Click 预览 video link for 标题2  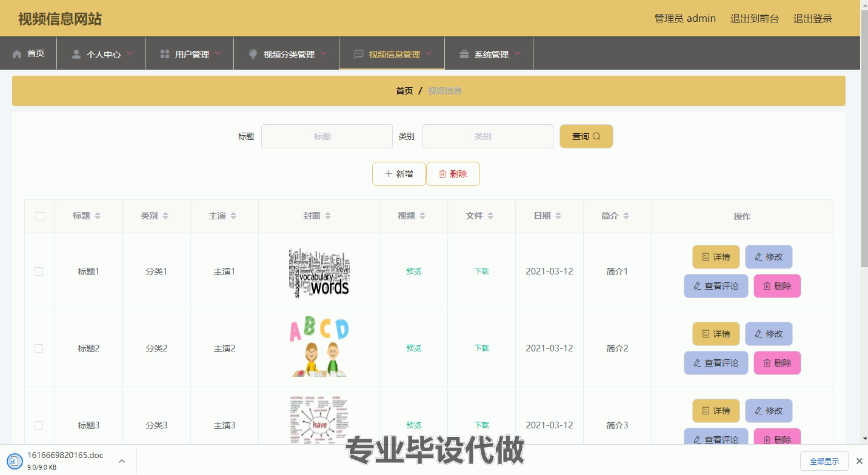pos(413,348)
